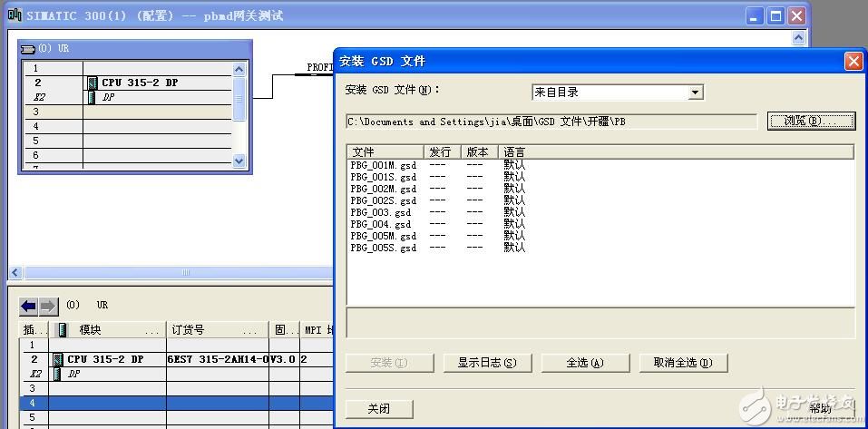Viewport: 868px width, 429px height.
Task: Click the 全选(A) select all button
Action: coord(585,363)
